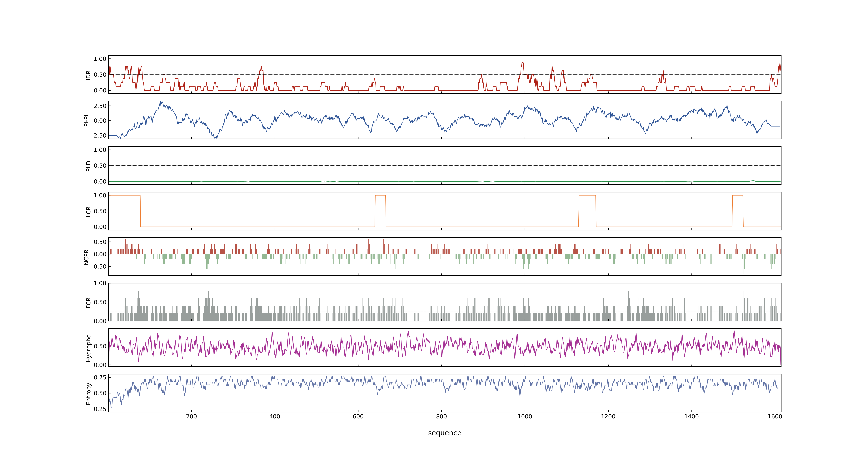Click the x-axis tick label 800
Image resolution: width=868 pixels, height=463 pixels.
pos(441,416)
